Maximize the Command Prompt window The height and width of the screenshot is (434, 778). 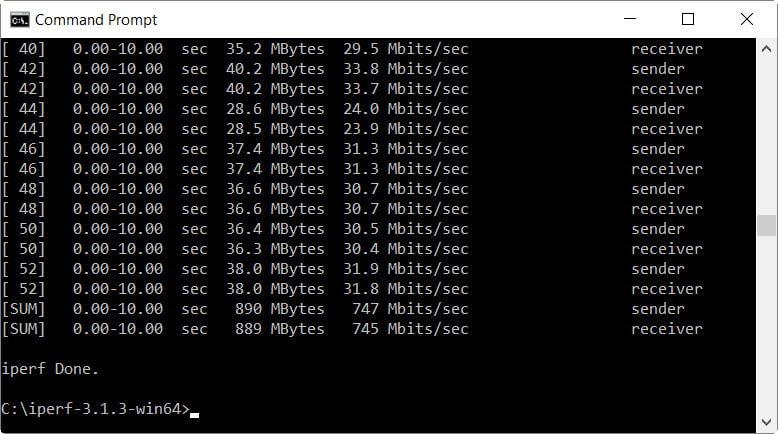688,19
